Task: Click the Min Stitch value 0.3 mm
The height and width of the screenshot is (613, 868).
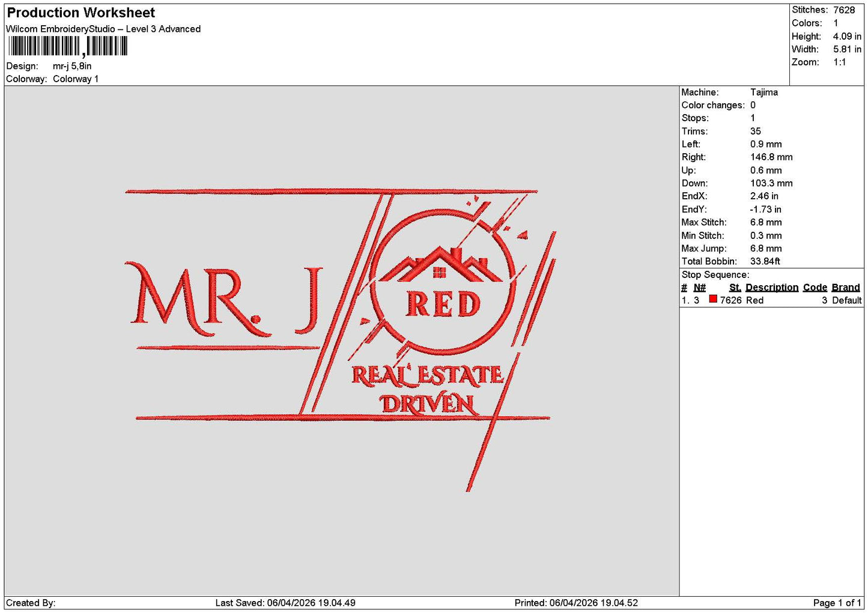Action: coord(766,235)
